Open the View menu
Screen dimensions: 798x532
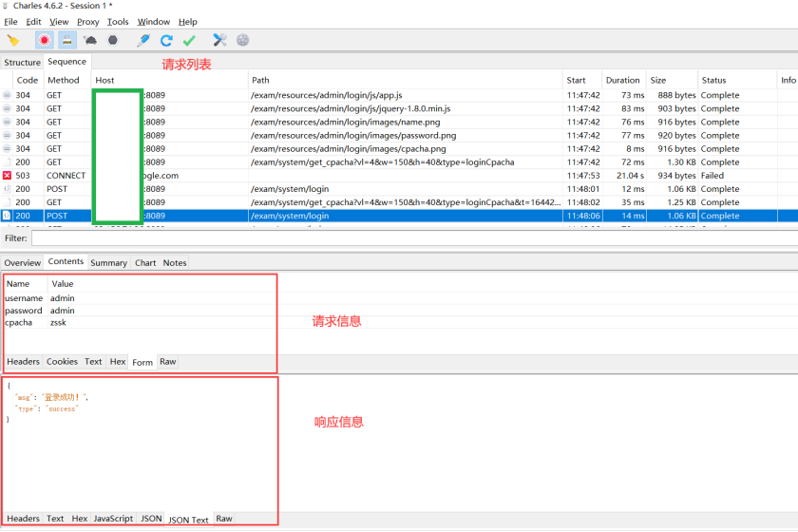(59, 22)
